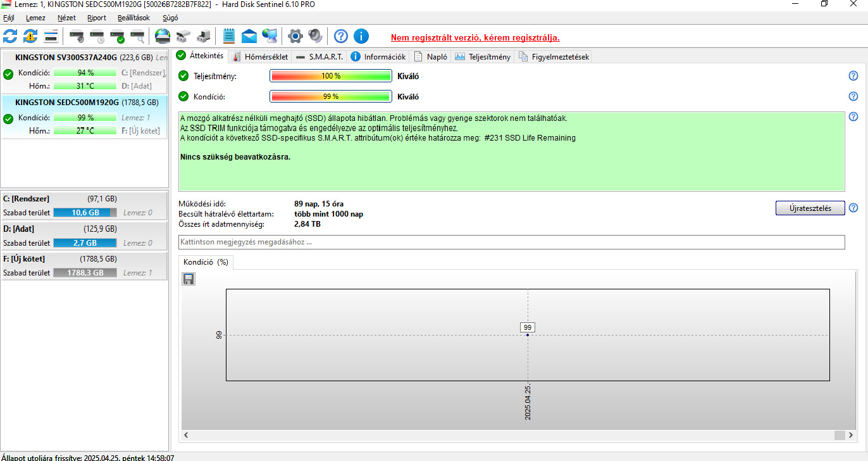
Task: Select the KINGSTON SEDC500M1920G disk
Action: point(85,117)
